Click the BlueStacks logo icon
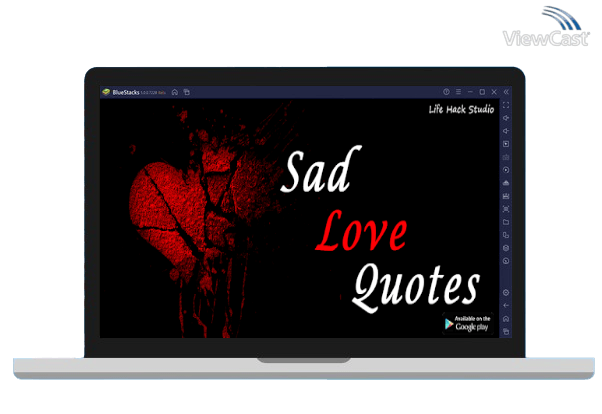Image resolution: width=602 pixels, height=414 pixels. click(x=106, y=92)
